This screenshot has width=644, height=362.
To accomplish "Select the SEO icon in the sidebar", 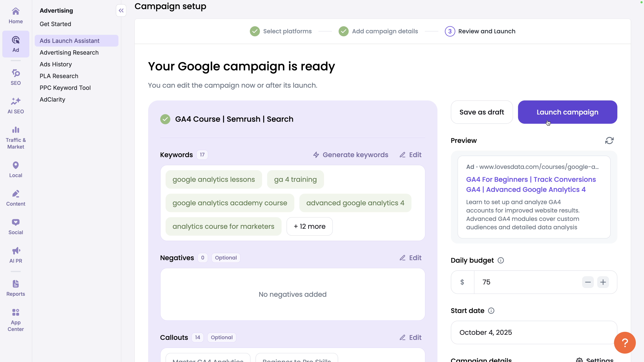I will [x=16, y=77].
